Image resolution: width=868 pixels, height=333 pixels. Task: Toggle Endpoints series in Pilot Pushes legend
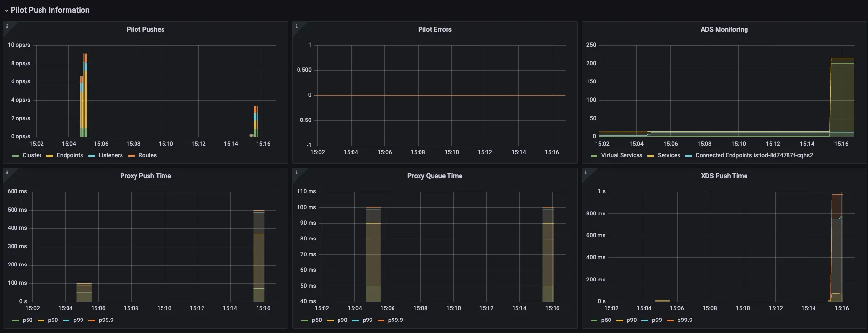coord(70,155)
